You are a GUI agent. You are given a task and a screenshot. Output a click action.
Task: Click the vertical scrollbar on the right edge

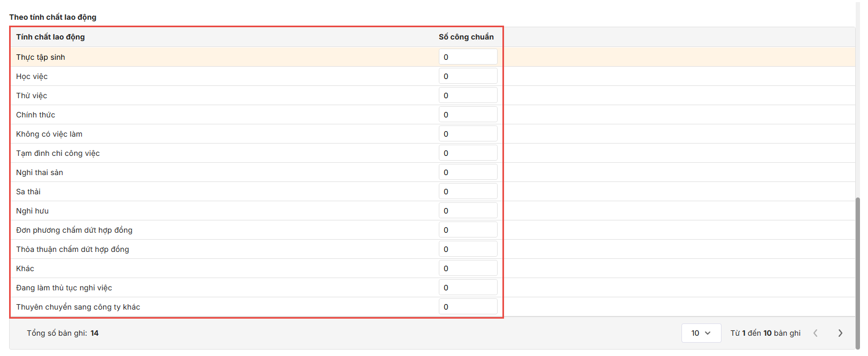coord(858,267)
